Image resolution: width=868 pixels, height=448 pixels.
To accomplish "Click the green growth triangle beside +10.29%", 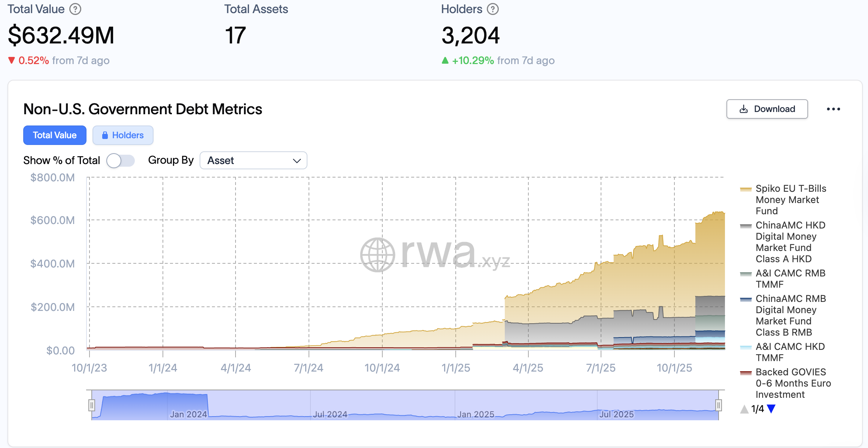I will pyautogui.click(x=446, y=60).
